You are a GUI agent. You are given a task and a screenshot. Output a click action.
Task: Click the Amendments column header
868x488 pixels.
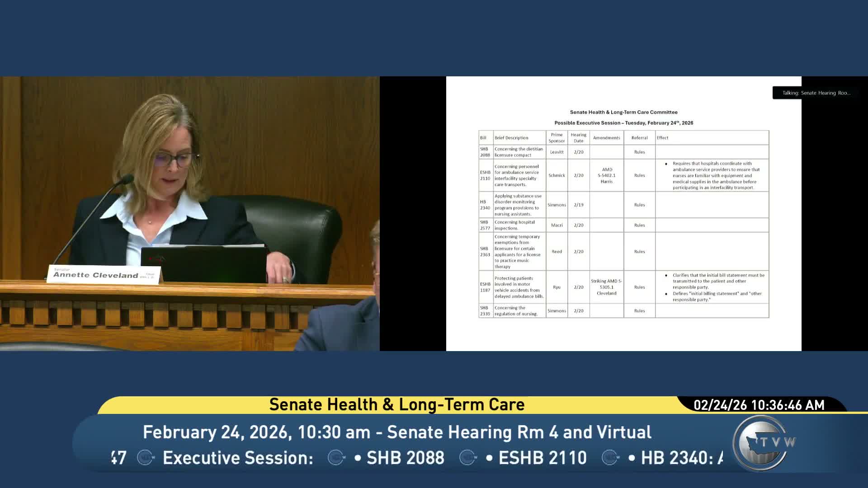[606, 138]
